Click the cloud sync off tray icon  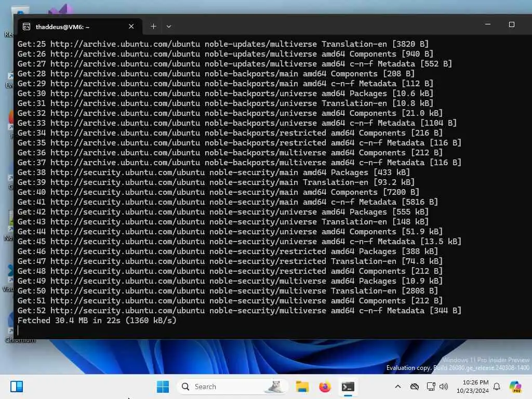(x=414, y=387)
